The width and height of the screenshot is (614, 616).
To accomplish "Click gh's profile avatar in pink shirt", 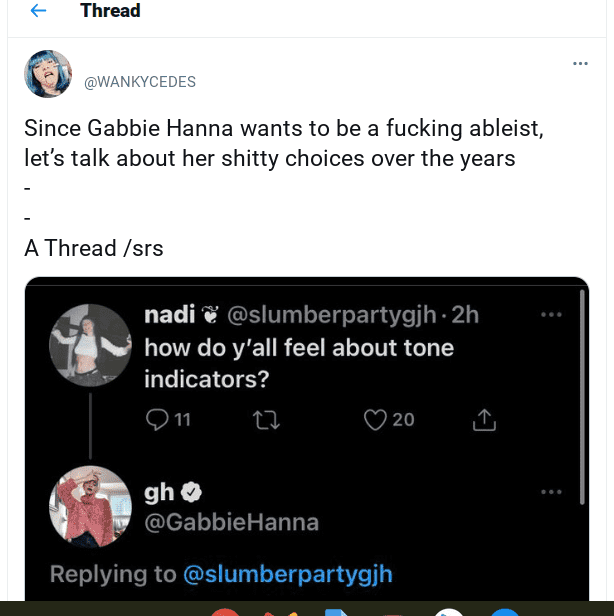I will 90,506.
